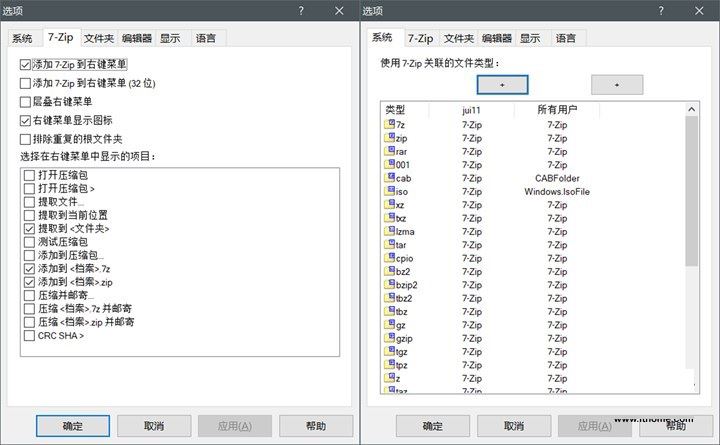Click the file type list scrollbar thumb
The width and height of the screenshot is (720, 445).
click(x=692, y=191)
